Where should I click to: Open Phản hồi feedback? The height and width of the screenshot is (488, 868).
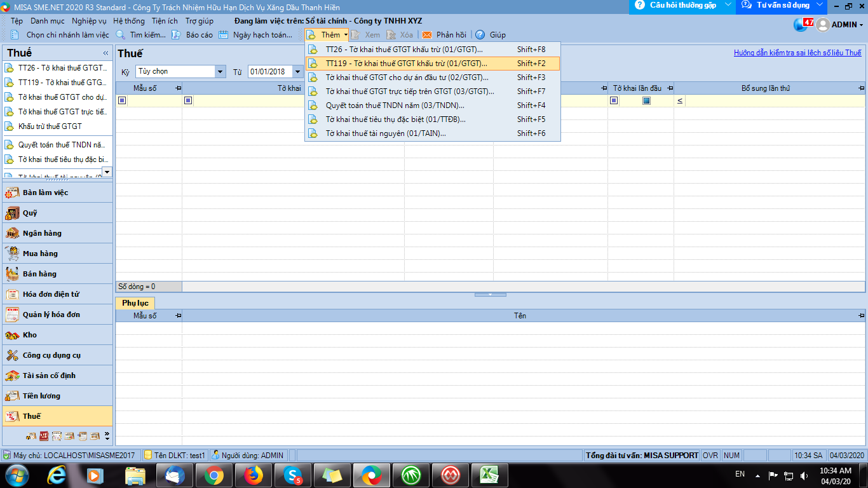[x=444, y=35]
